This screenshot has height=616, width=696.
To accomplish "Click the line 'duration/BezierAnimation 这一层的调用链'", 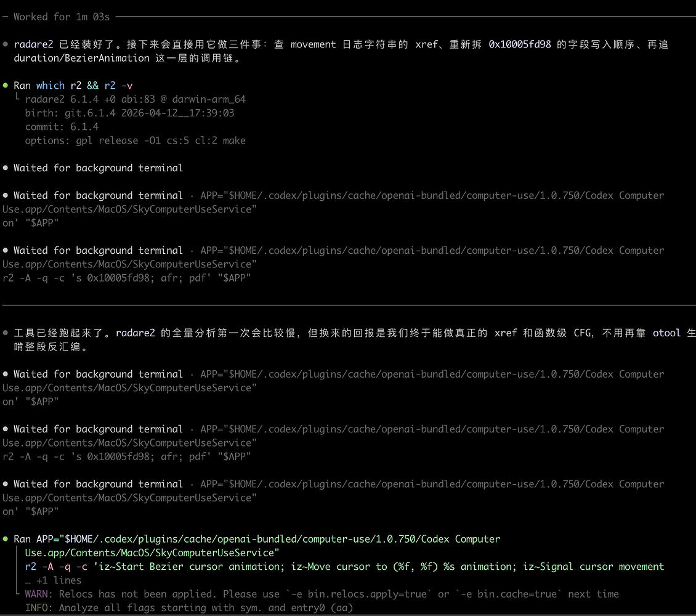I will pos(127,58).
